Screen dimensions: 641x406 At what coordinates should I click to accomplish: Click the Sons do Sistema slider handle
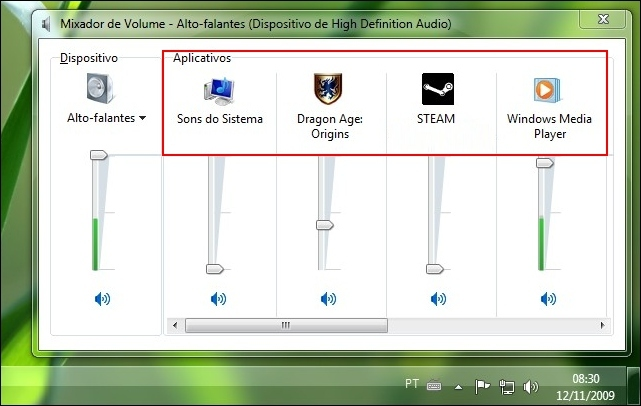[x=215, y=269]
